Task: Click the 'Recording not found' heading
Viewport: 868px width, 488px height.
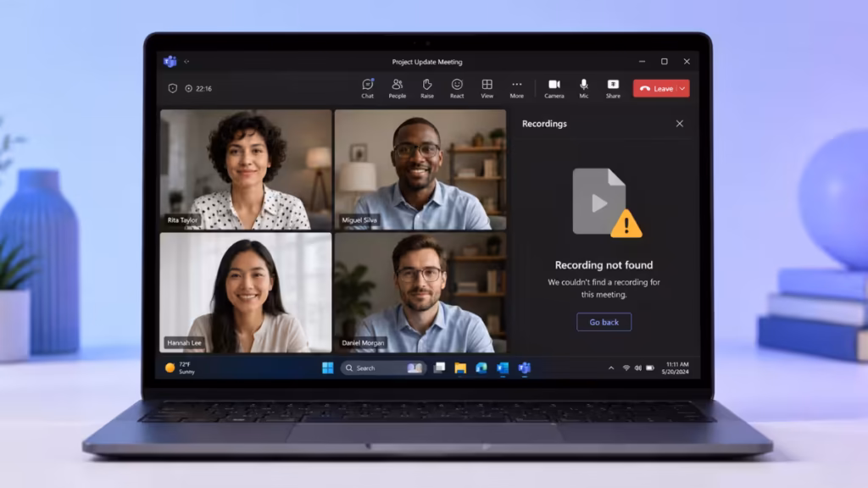Action: (x=604, y=265)
